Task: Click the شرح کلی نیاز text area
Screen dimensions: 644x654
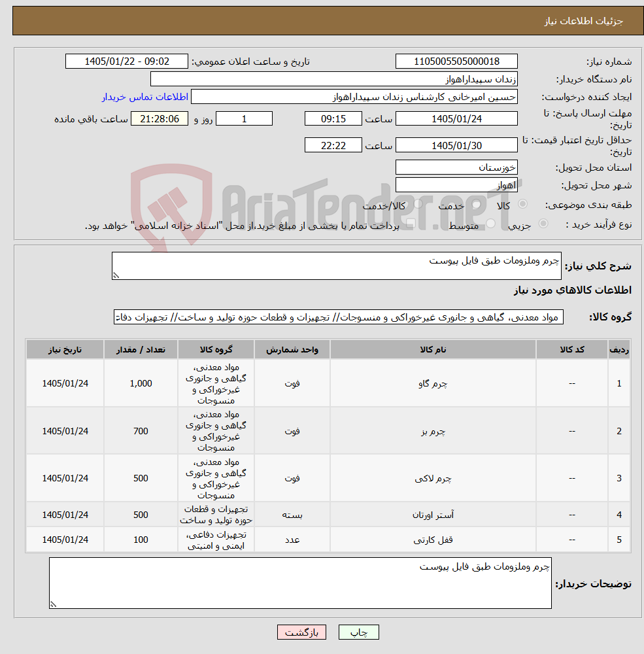Action: pyautogui.click(x=337, y=266)
